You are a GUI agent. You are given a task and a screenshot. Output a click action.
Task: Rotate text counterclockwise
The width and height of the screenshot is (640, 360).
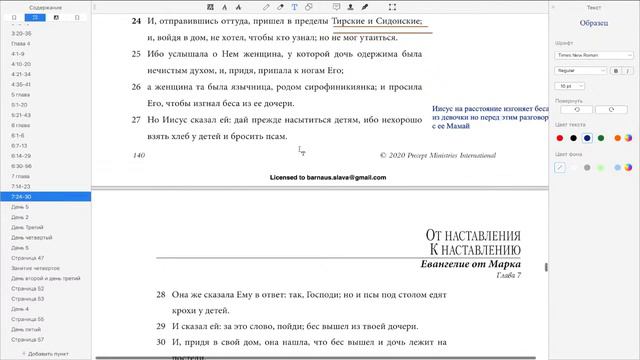tap(577, 109)
